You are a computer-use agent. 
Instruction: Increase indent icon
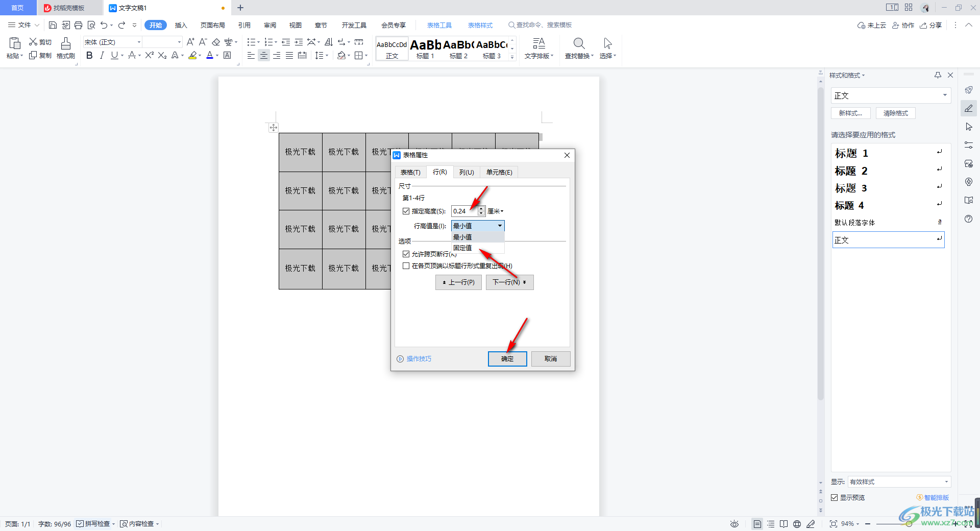299,42
